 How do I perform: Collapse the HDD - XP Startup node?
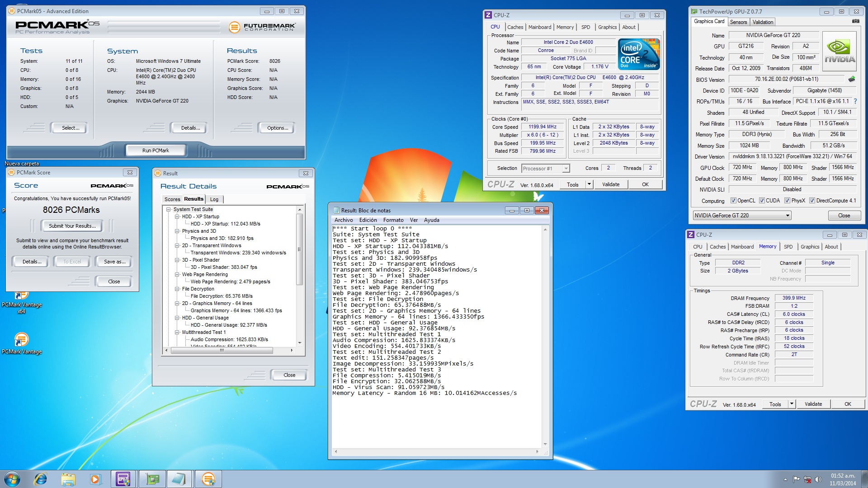pos(177,216)
